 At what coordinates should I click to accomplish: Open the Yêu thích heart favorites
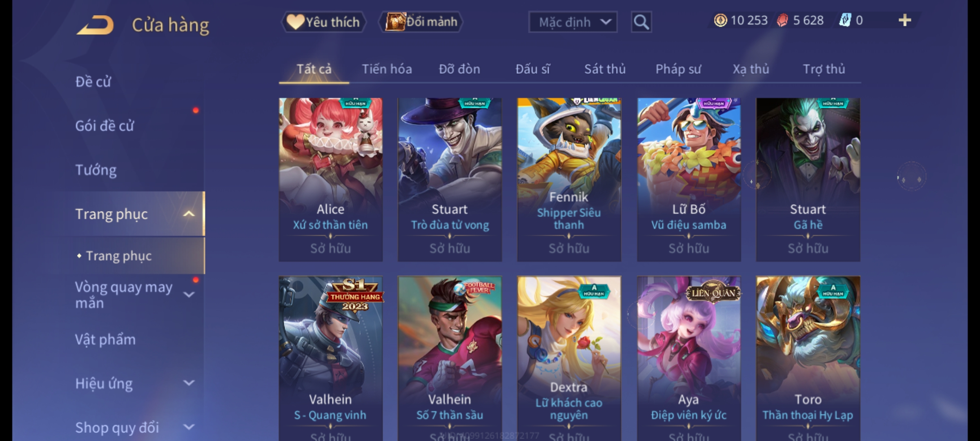tap(323, 22)
